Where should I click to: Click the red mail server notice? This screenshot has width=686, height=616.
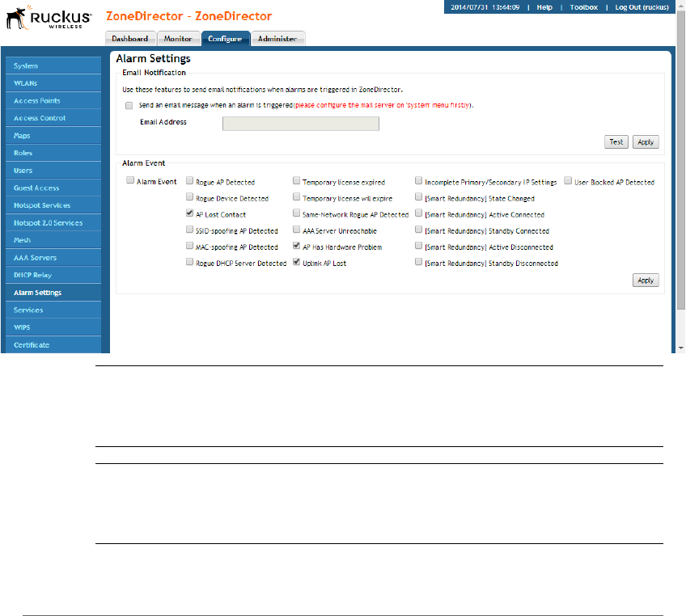click(x=383, y=105)
